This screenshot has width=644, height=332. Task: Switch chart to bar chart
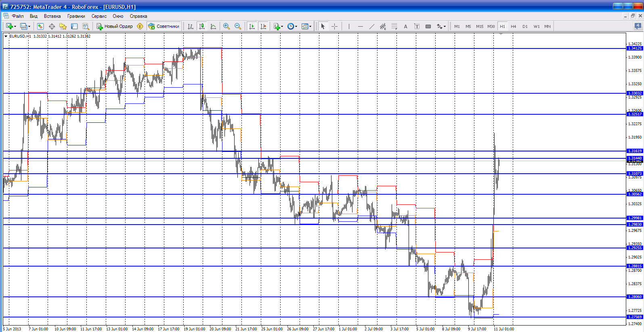(191, 26)
